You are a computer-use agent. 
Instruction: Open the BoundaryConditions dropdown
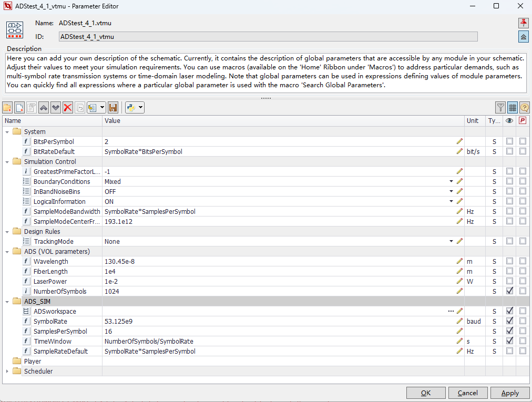point(451,181)
